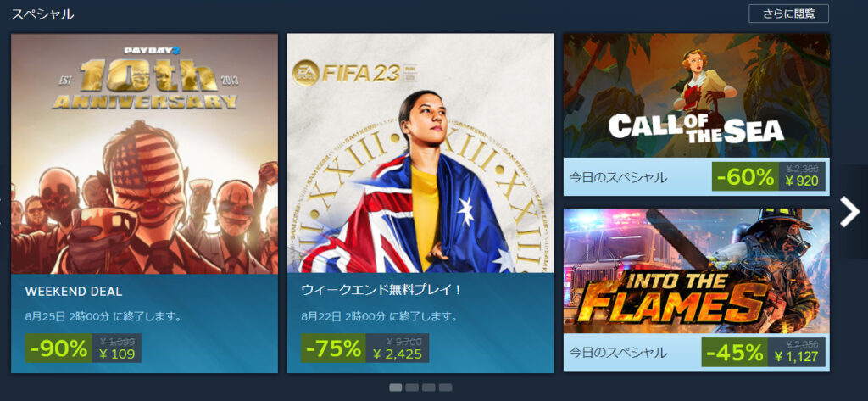Open the PAYDAY 2 10th Anniversary artwork
868x401 pixels.
click(144, 154)
